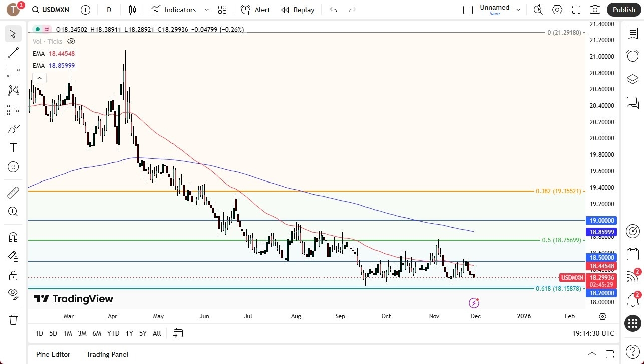644x364 pixels.
Task: Open the Trading Panel tab
Action: pos(107,354)
